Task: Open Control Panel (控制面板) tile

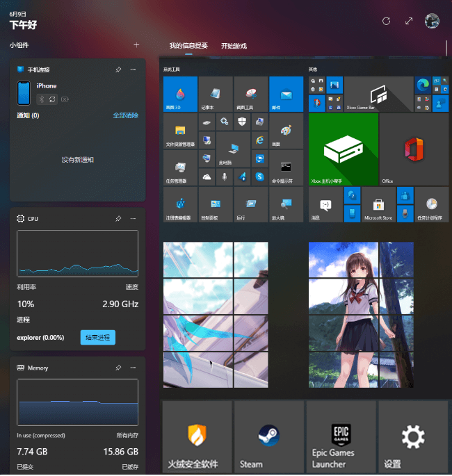Action: [x=216, y=204]
